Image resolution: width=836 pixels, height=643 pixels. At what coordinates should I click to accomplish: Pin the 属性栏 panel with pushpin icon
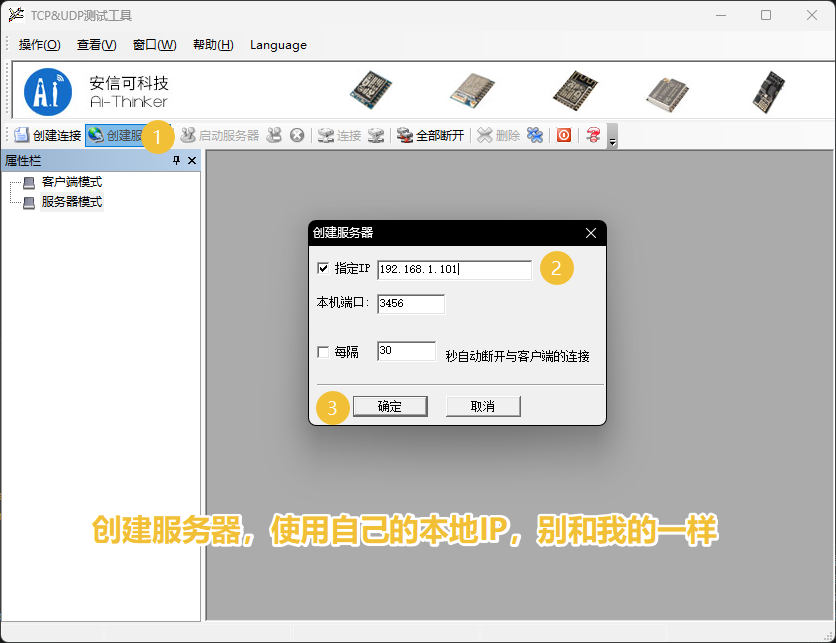tap(176, 161)
